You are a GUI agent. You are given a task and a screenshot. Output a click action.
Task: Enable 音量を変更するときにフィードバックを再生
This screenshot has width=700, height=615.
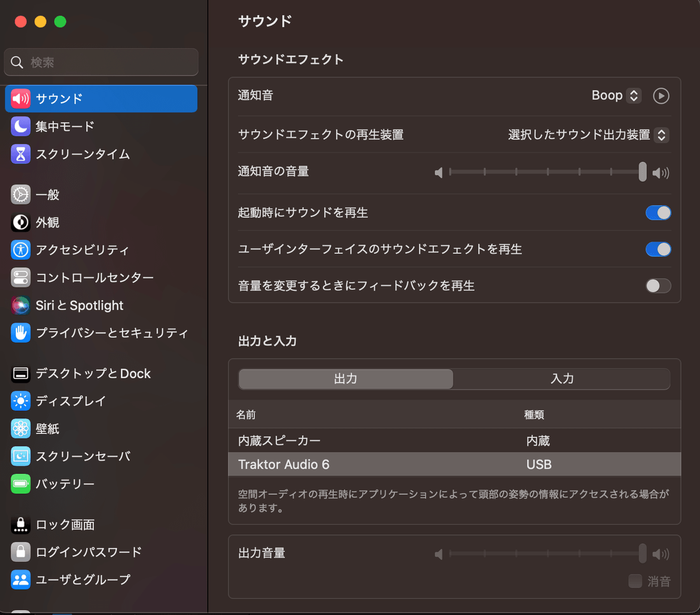tap(658, 286)
